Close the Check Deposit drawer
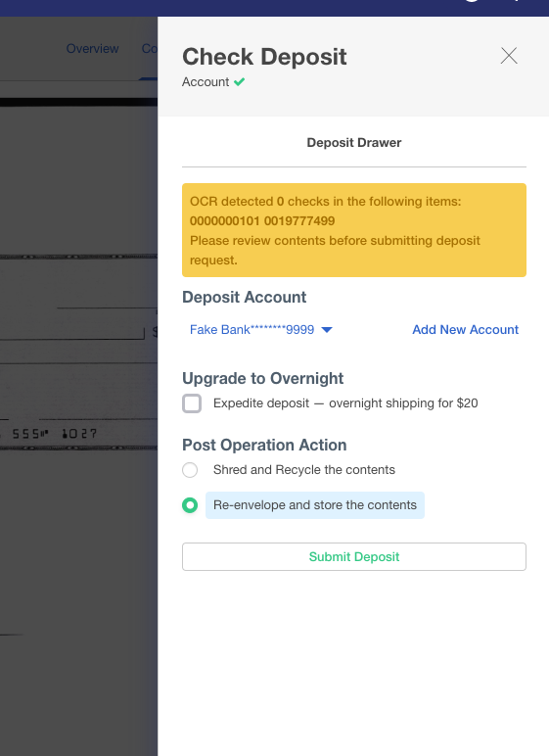Viewport: 549px width, 756px height. tap(509, 56)
